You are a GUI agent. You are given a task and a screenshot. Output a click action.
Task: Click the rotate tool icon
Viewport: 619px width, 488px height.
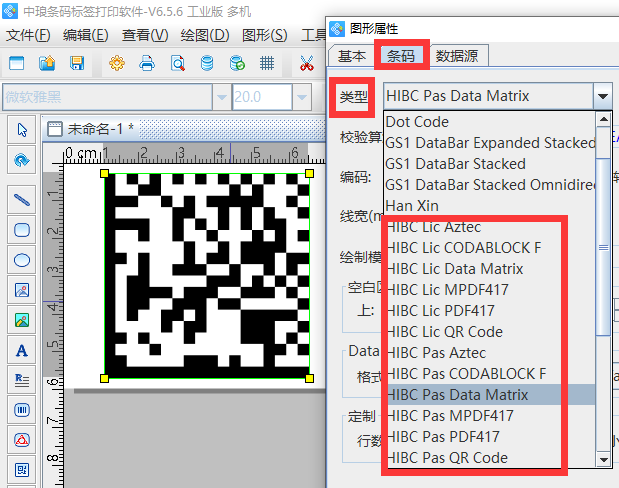click(x=22, y=160)
